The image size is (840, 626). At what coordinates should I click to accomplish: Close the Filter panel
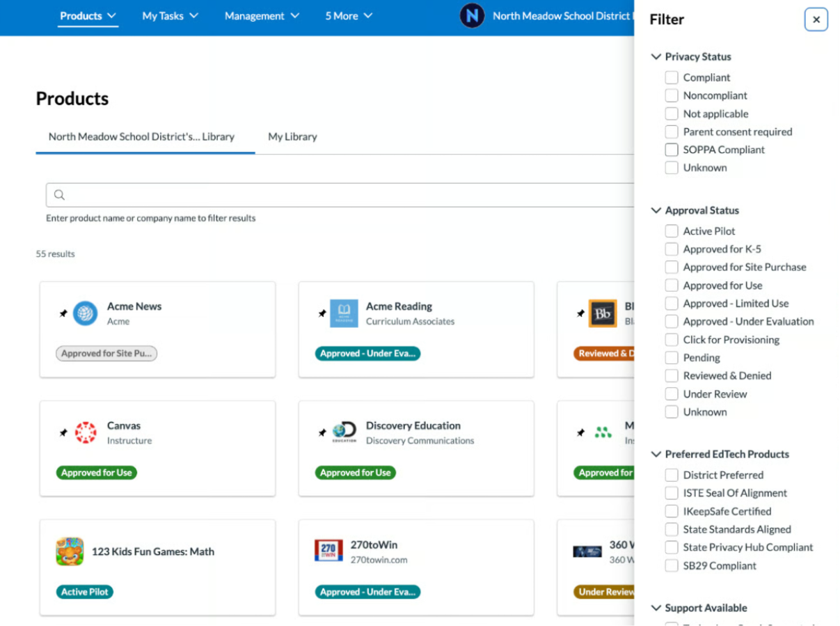tap(816, 19)
